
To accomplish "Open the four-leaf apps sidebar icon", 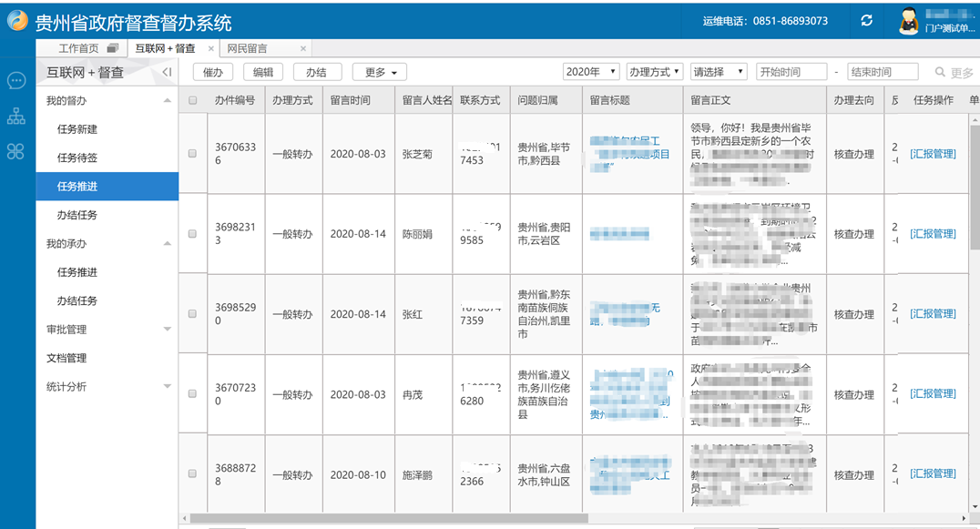I will pyautogui.click(x=16, y=151).
